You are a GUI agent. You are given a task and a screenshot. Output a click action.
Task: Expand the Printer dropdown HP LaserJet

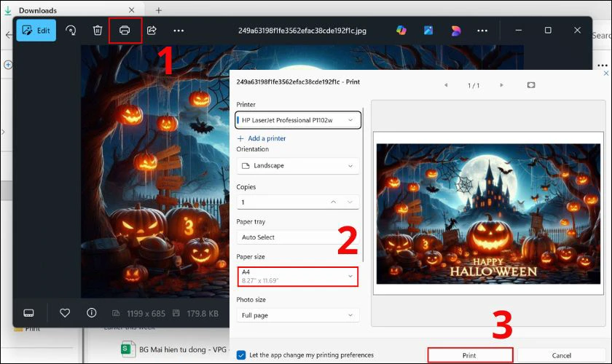click(298, 120)
